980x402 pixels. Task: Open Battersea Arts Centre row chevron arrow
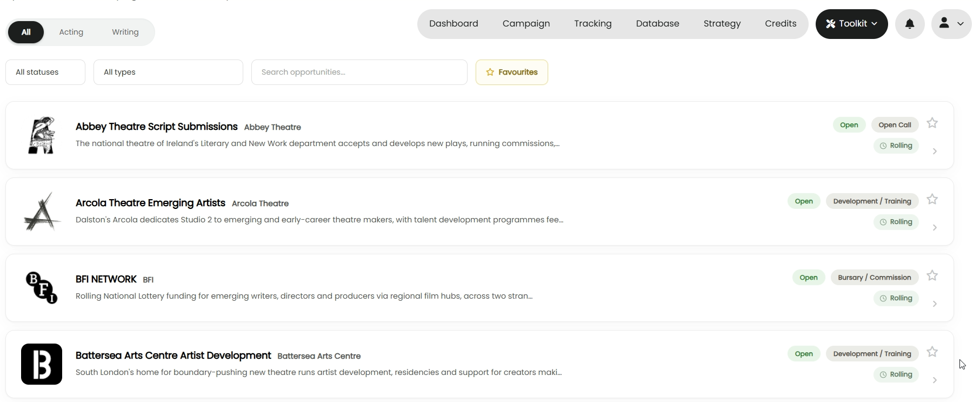click(935, 380)
